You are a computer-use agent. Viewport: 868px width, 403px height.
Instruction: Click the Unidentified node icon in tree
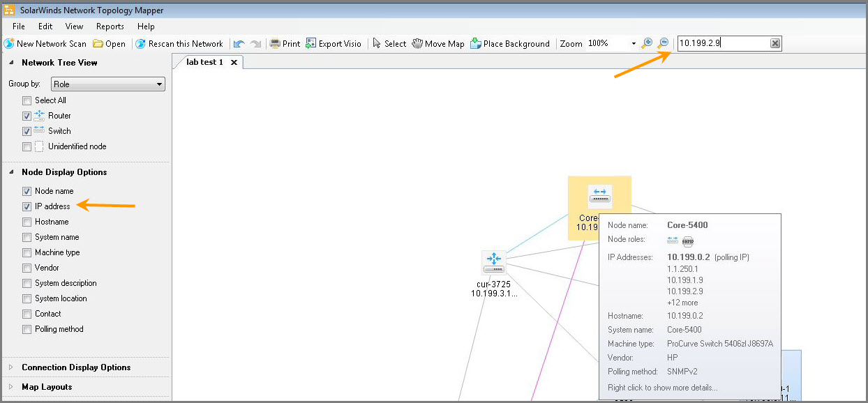(x=39, y=146)
